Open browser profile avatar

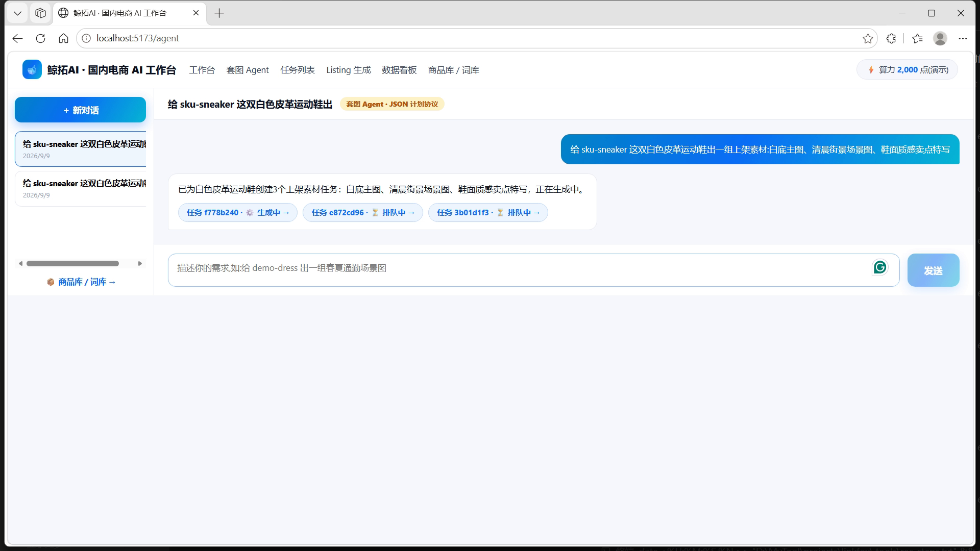(x=940, y=38)
